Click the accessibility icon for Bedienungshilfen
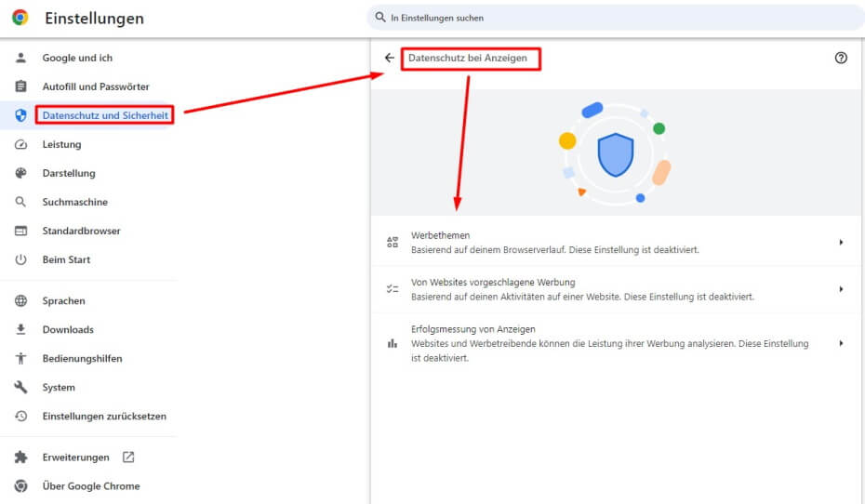 (20, 358)
